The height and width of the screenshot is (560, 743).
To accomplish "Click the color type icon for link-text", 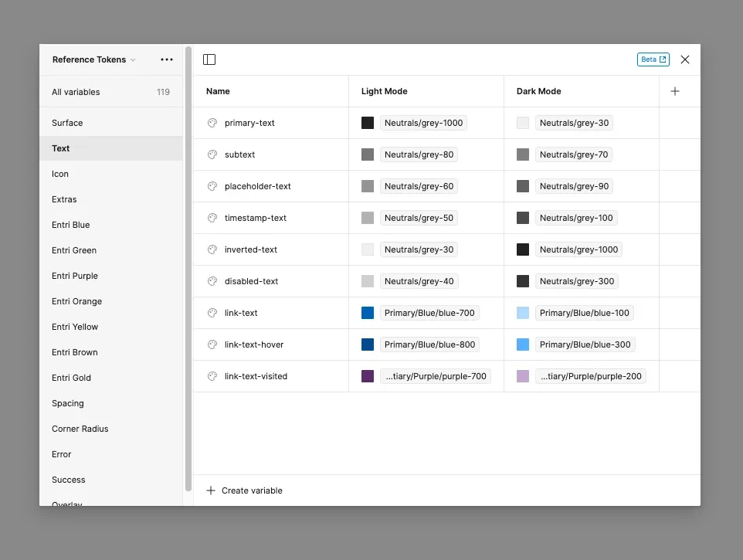I will [x=212, y=313].
